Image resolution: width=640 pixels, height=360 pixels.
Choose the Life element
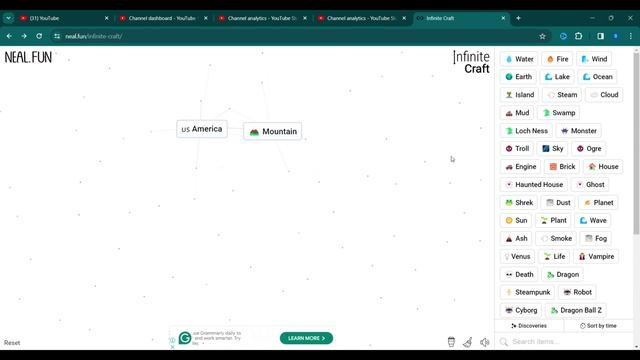[x=554, y=256]
